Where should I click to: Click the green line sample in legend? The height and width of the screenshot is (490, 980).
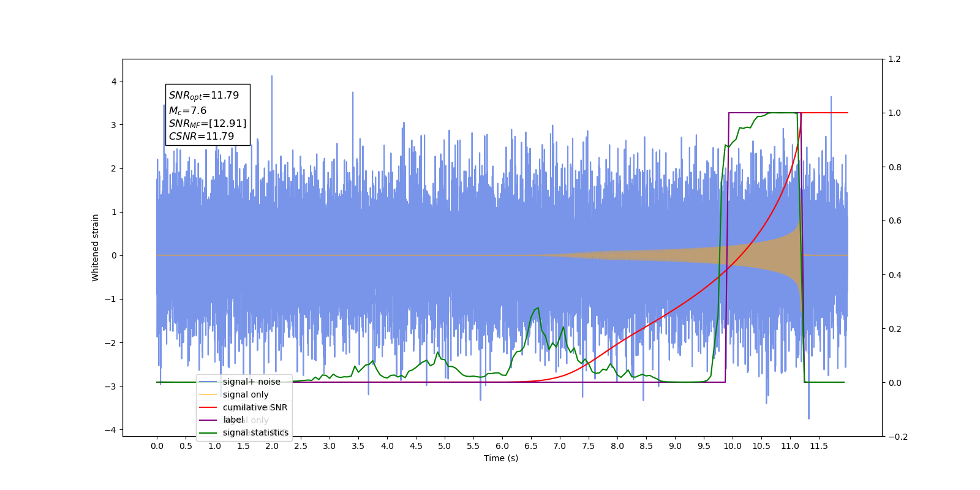tap(208, 432)
